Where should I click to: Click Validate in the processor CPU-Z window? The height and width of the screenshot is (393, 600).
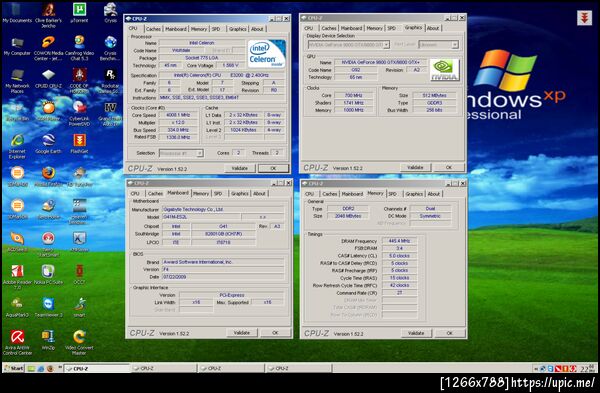coord(240,168)
